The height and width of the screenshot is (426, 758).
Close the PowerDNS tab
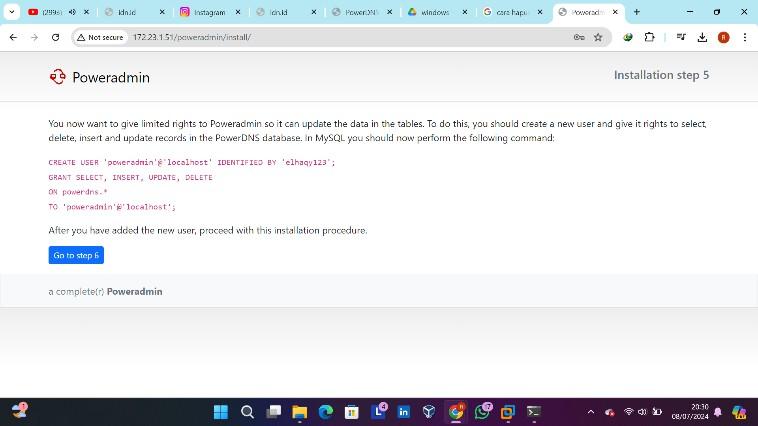[x=390, y=12]
